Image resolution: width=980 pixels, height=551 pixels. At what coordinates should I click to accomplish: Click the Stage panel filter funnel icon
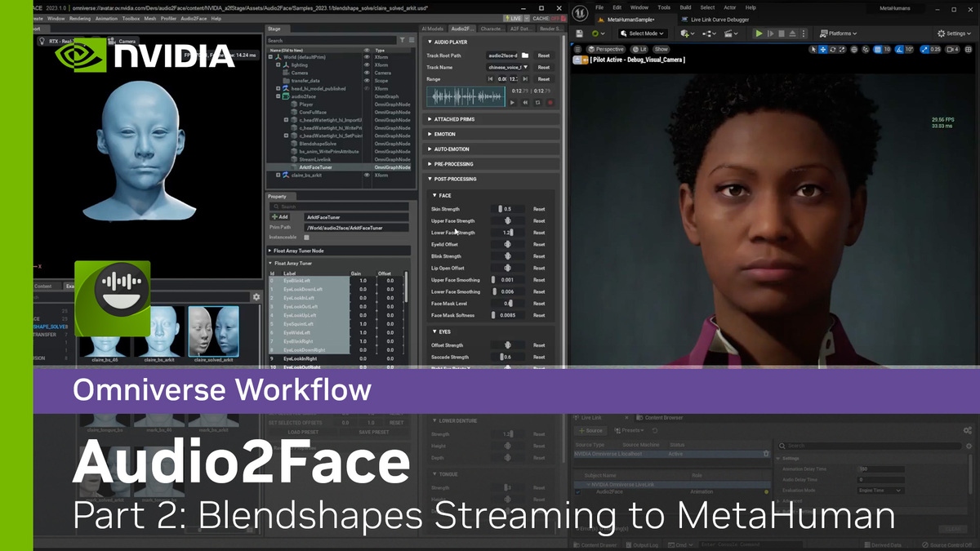click(401, 39)
